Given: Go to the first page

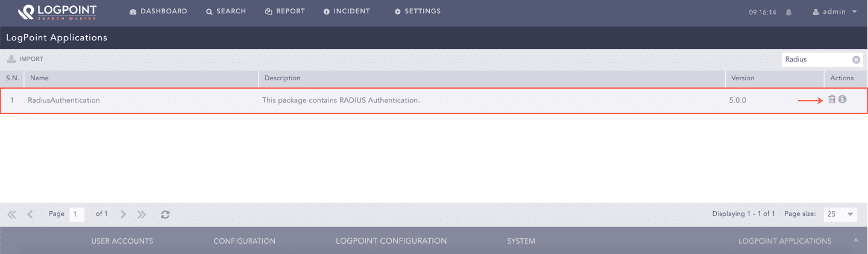Looking at the screenshot, I should click(x=11, y=214).
